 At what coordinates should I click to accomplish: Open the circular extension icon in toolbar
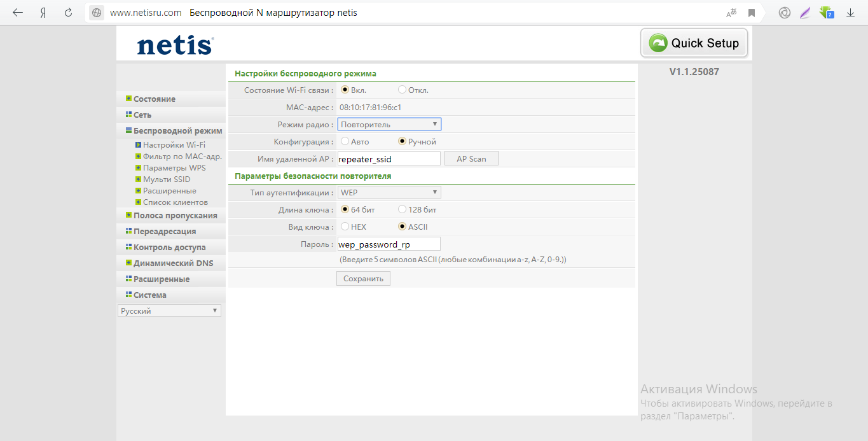coord(785,13)
